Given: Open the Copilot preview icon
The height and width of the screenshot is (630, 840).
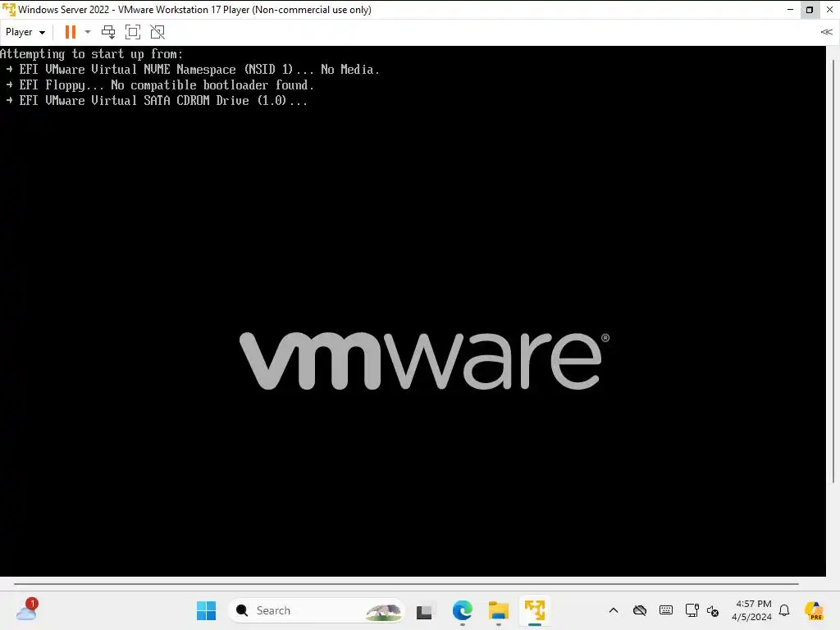Looking at the screenshot, I should coord(814,610).
